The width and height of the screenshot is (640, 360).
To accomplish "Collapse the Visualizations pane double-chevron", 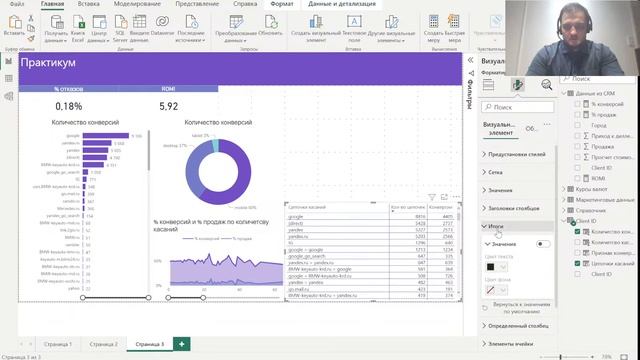I will click(470, 60).
